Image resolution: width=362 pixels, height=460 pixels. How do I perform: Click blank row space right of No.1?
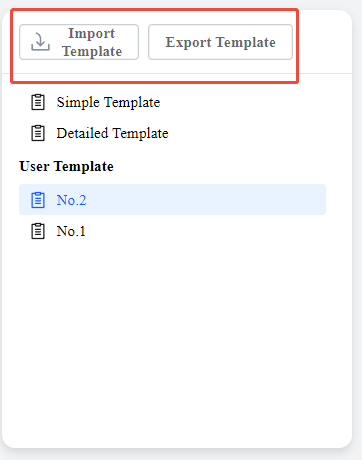click(207, 231)
